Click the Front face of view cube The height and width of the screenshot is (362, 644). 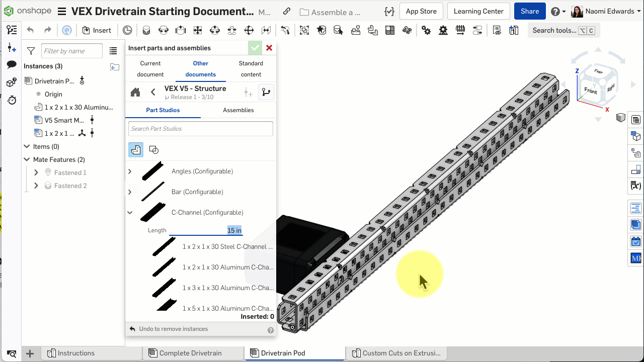point(590,91)
